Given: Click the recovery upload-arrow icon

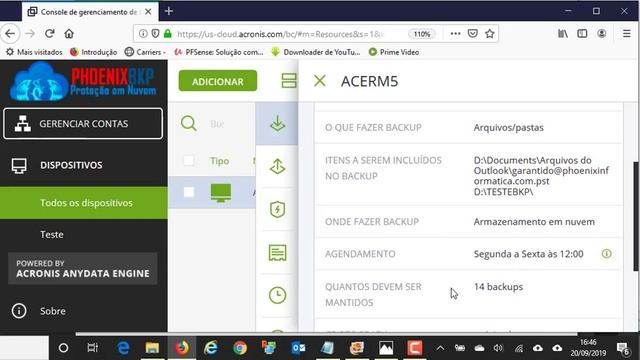Looking at the screenshot, I should pos(277,166).
